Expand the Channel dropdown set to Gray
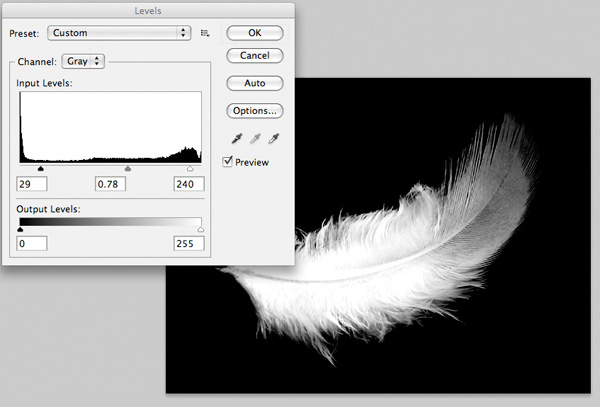The width and height of the screenshot is (600, 407). [x=83, y=61]
